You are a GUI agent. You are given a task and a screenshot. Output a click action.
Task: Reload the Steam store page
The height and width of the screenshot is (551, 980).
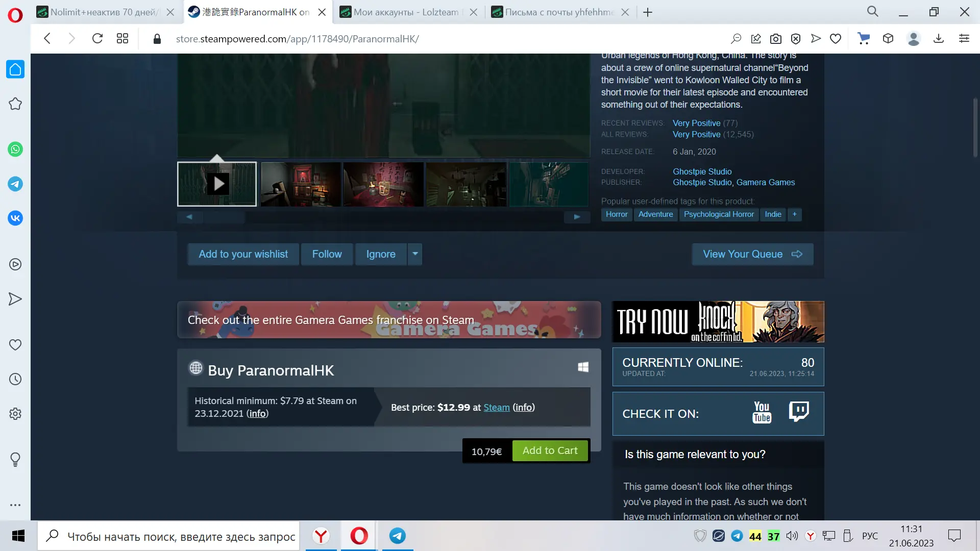tap(97, 39)
